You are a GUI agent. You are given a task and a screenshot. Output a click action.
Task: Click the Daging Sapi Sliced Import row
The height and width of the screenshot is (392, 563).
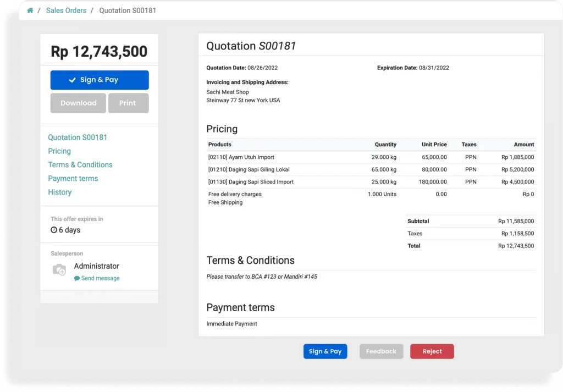click(x=251, y=182)
